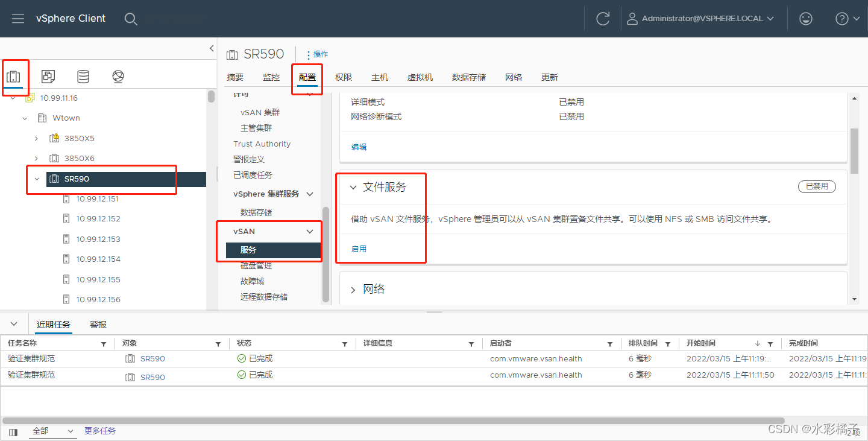Image resolution: width=868 pixels, height=441 pixels.
Task: Open Administrator@VSPHERE.LOCAL user menu
Action: [x=700, y=19]
